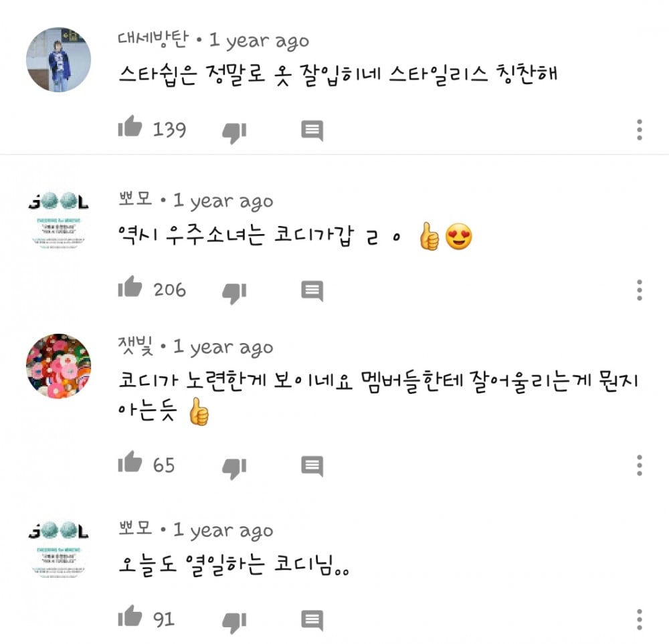Reply to the comment with 91 likes
The image size is (669, 644).
tap(312, 620)
